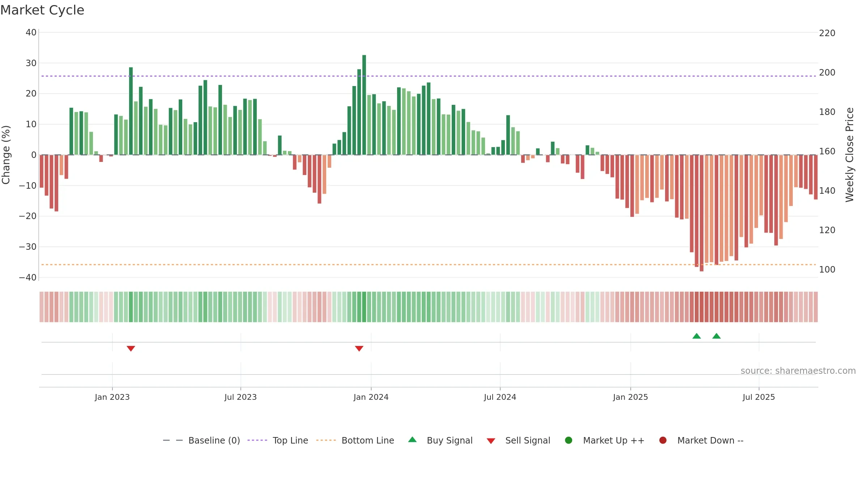Click the Market Cycle chart title
Viewport: 868px width, 488px height.
[42, 10]
